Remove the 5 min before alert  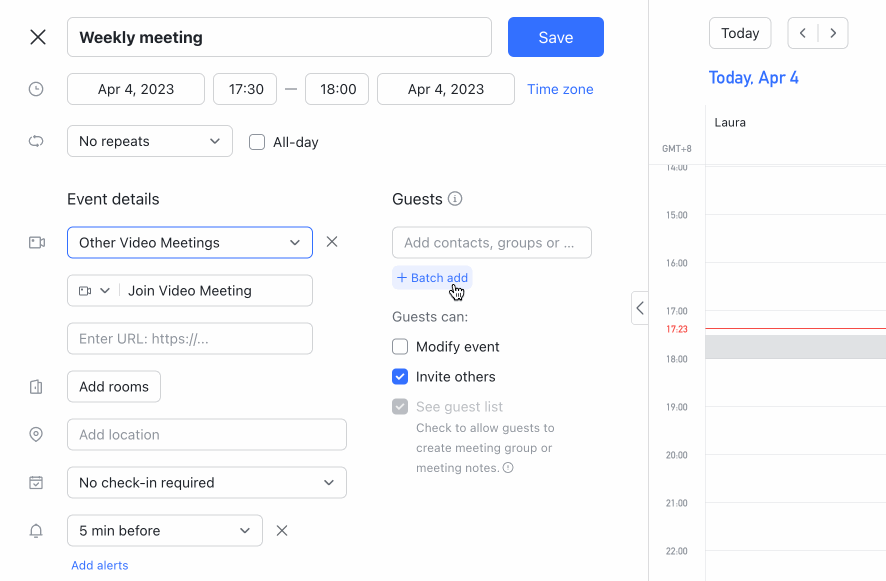tap(281, 530)
